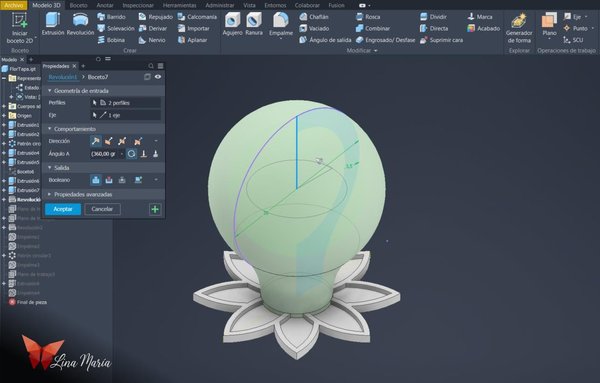Open the Eje work axis dropdown
Viewport: 600px width, 383px height.
coord(586,17)
